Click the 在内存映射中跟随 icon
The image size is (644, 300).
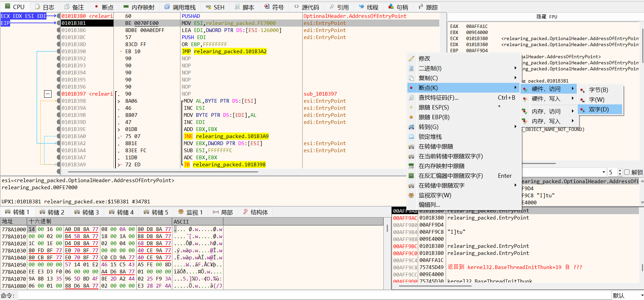click(x=411, y=166)
